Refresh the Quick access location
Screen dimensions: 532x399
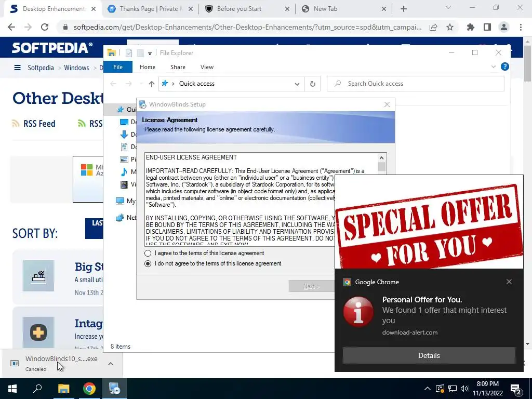[x=312, y=84]
